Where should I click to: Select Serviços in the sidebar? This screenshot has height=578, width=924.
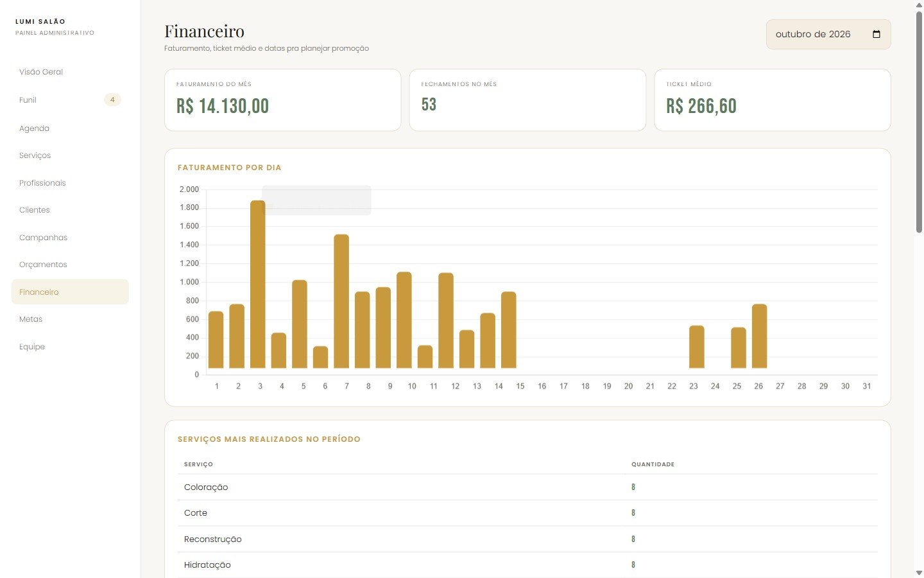click(70, 155)
